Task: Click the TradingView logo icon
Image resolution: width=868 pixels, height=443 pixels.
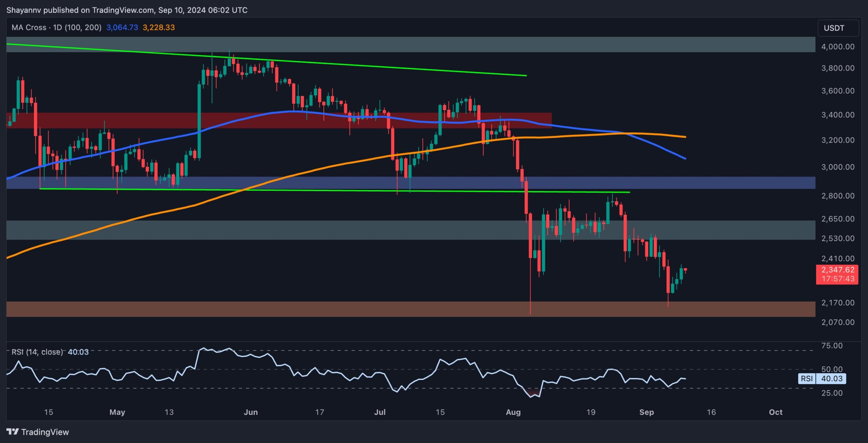Action: 13,431
